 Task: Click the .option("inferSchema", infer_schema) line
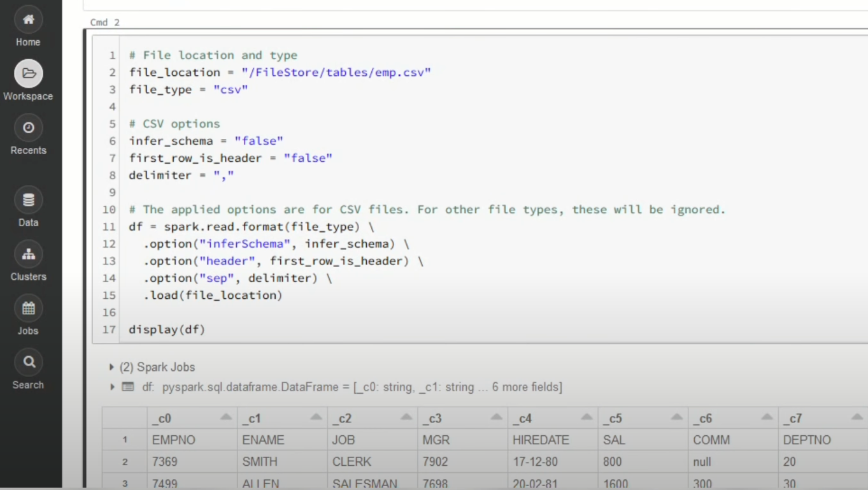pyautogui.click(x=276, y=244)
